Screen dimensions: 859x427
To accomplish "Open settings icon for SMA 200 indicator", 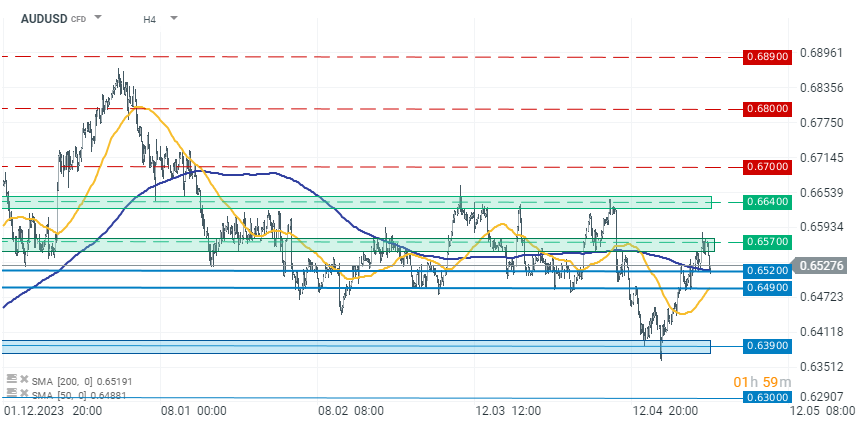I will click(x=10, y=379).
